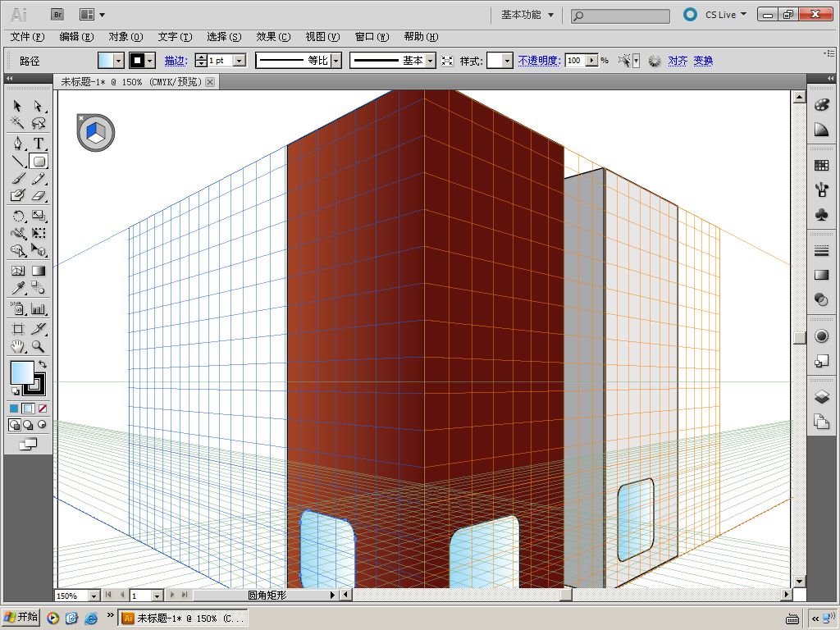
Task: Open the stroke weight dropdown
Action: tap(239, 61)
